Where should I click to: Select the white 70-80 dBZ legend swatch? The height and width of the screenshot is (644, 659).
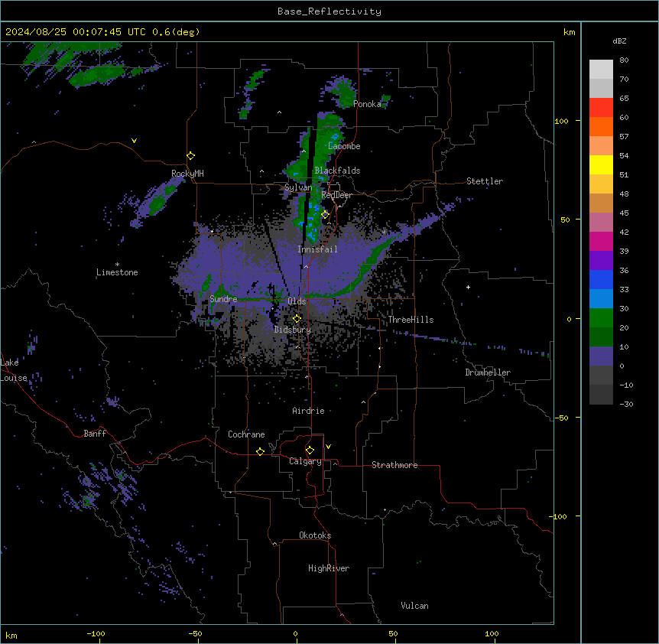tap(601, 70)
